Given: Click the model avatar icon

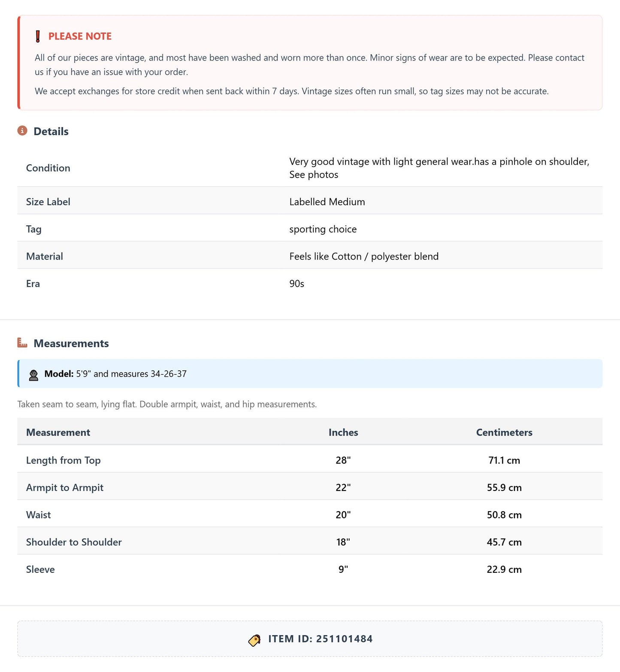Looking at the screenshot, I should (33, 375).
